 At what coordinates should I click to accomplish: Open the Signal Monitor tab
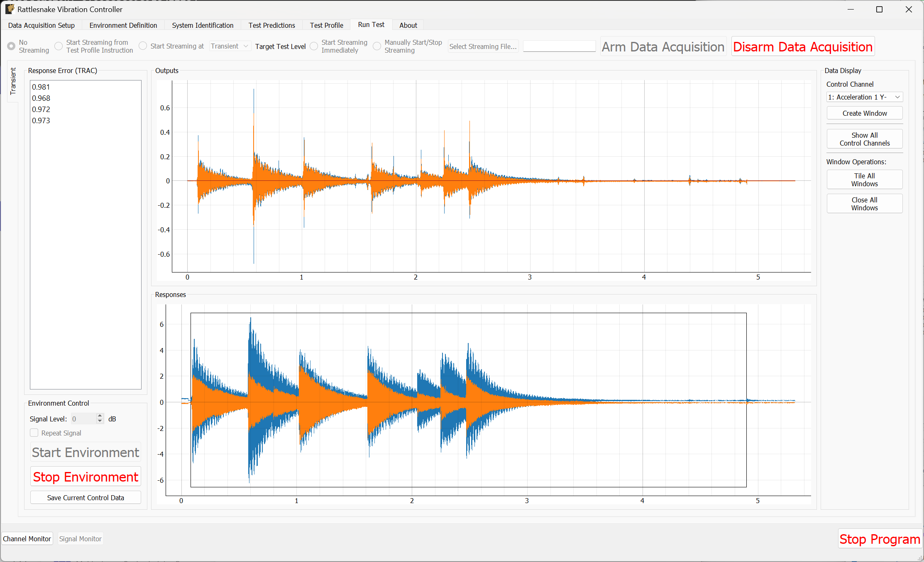tap(80, 538)
